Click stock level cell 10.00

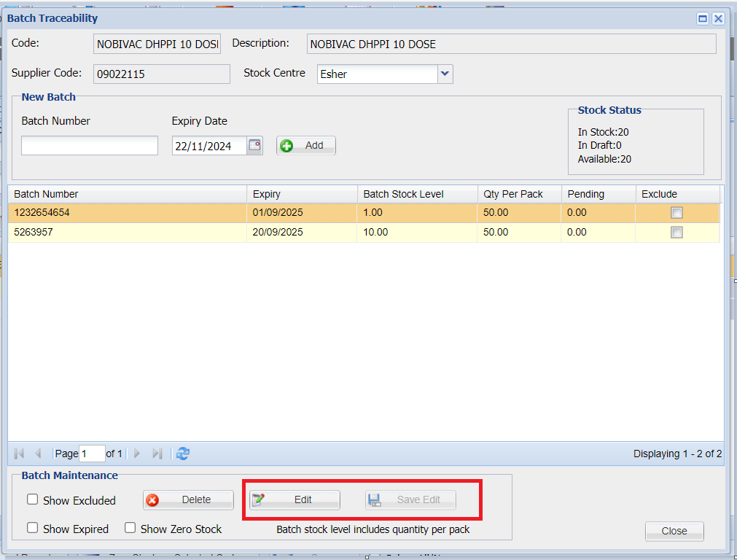pyautogui.click(x=418, y=233)
